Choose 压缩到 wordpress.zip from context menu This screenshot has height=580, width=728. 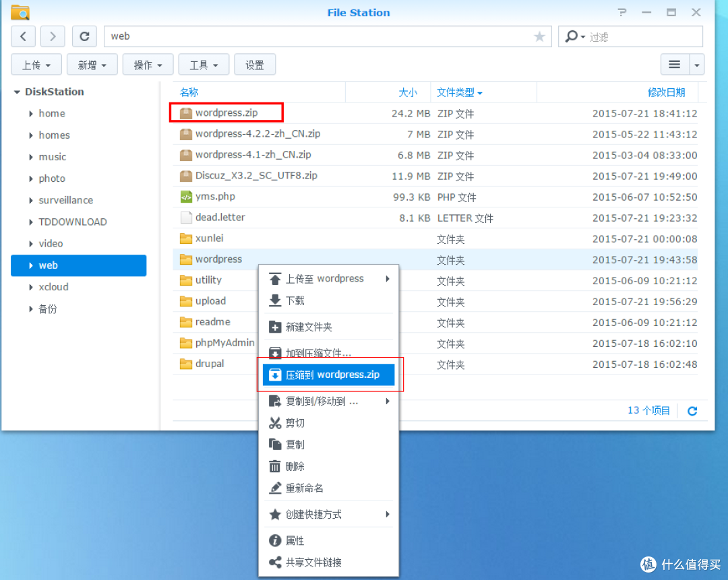(328, 375)
